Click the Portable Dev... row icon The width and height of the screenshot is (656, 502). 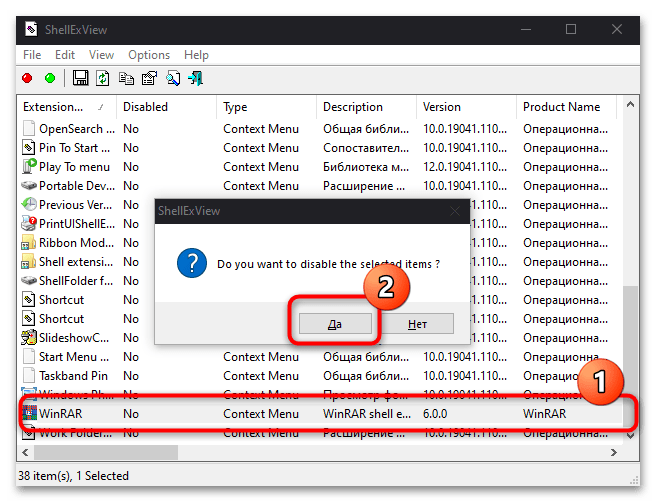(x=29, y=185)
